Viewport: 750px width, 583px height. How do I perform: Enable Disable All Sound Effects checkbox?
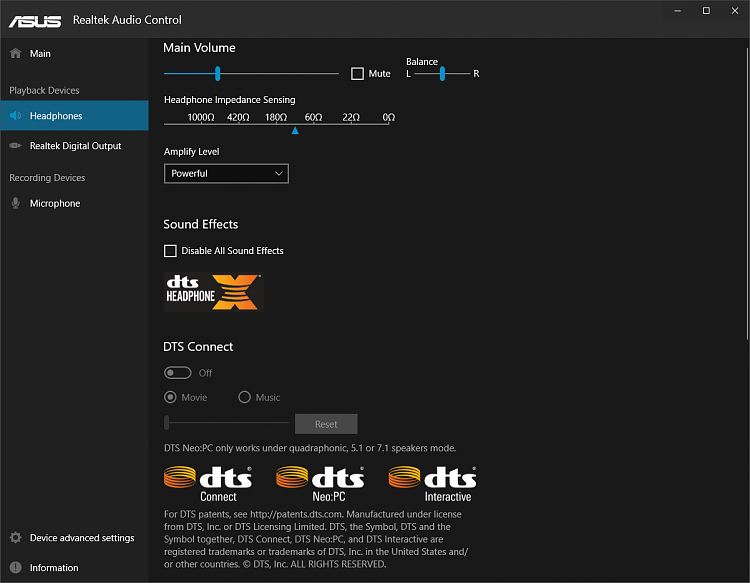(170, 251)
